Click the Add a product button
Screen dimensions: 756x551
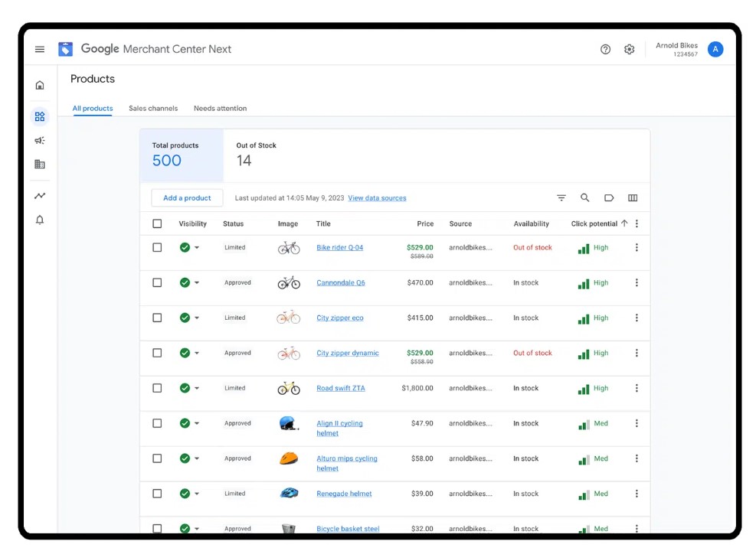[x=187, y=198]
